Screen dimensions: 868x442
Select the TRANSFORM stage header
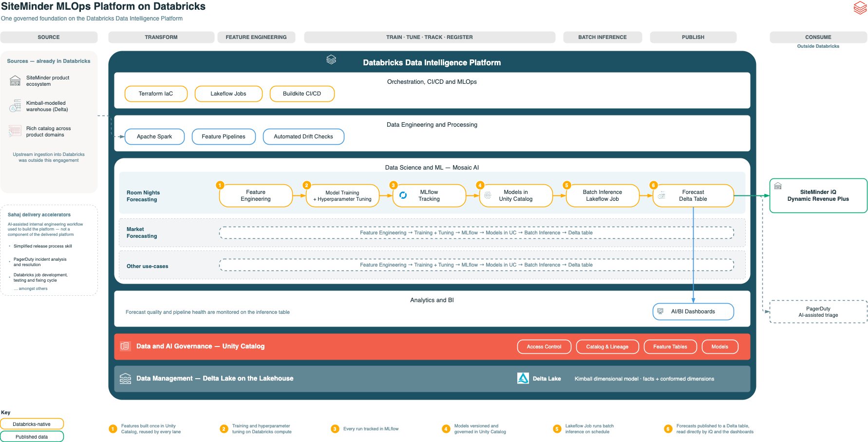[161, 37]
